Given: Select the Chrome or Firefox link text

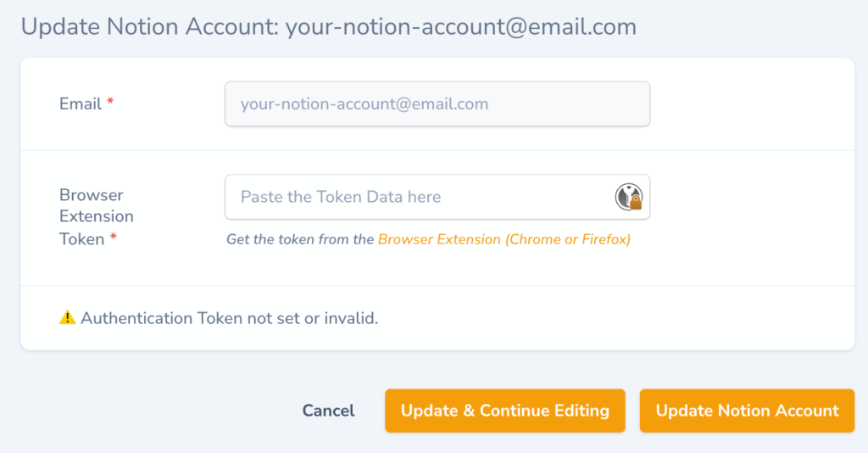Looking at the screenshot, I should click(x=567, y=239).
